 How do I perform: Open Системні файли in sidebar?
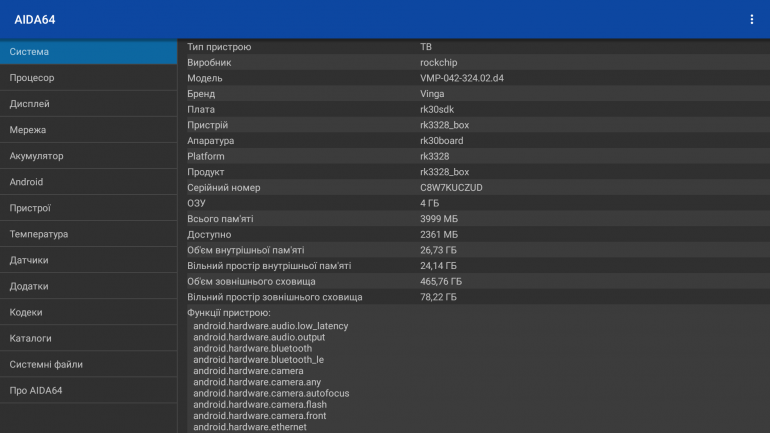(x=88, y=364)
